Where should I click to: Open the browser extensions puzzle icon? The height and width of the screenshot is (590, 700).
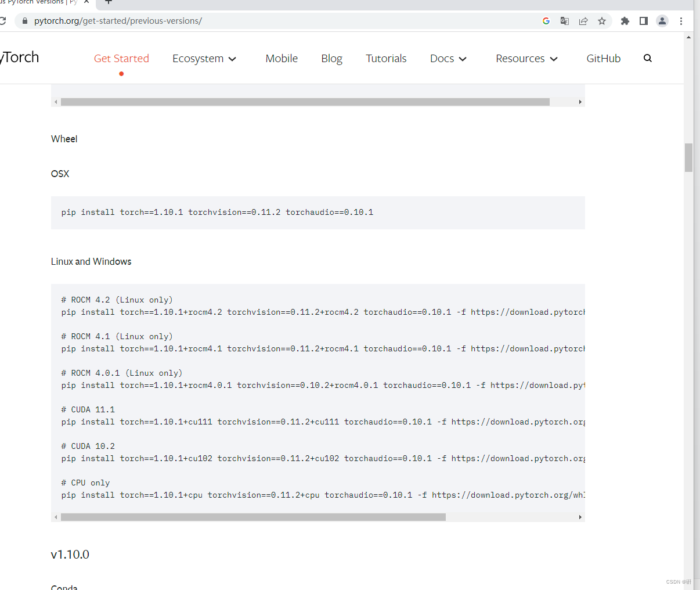[624, 21]
